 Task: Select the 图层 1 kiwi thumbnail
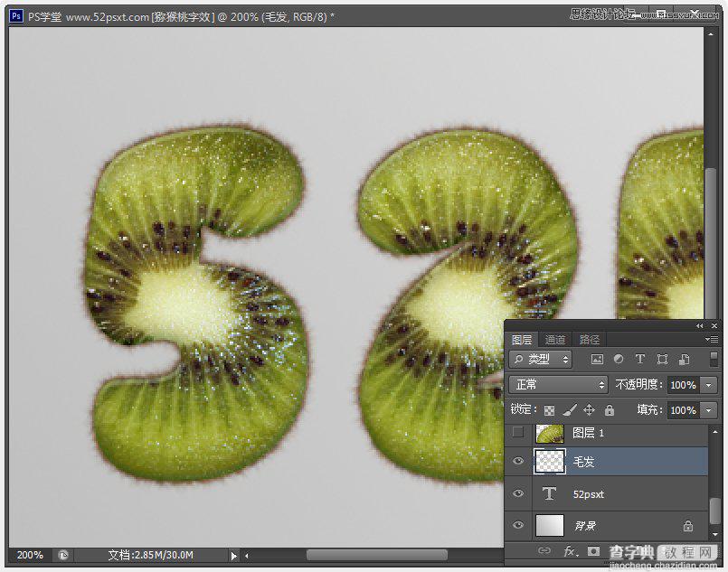coord(550,433)
